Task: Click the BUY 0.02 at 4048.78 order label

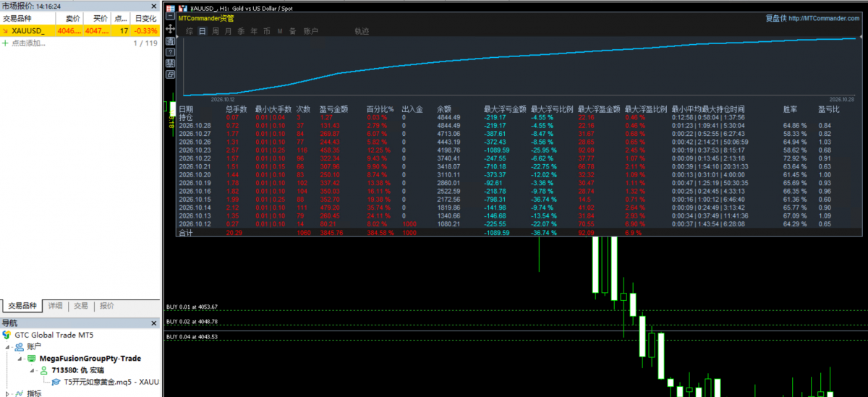Action: tap(192, 322)
